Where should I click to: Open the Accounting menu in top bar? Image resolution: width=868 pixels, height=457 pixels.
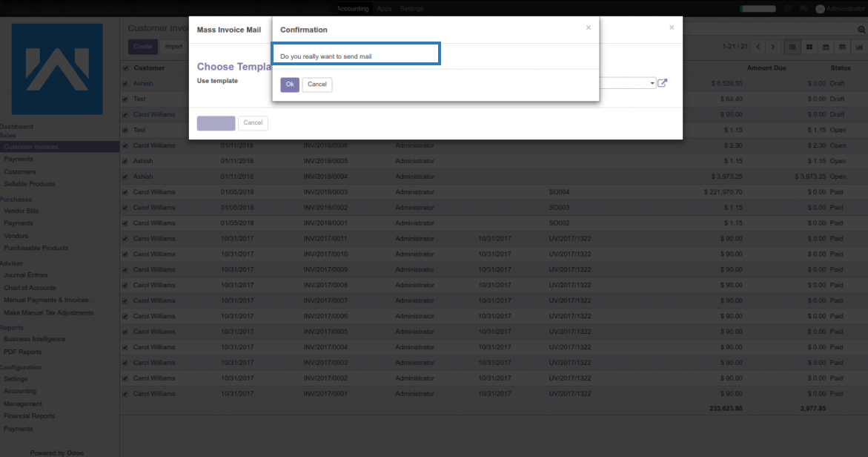coord(353,9)
